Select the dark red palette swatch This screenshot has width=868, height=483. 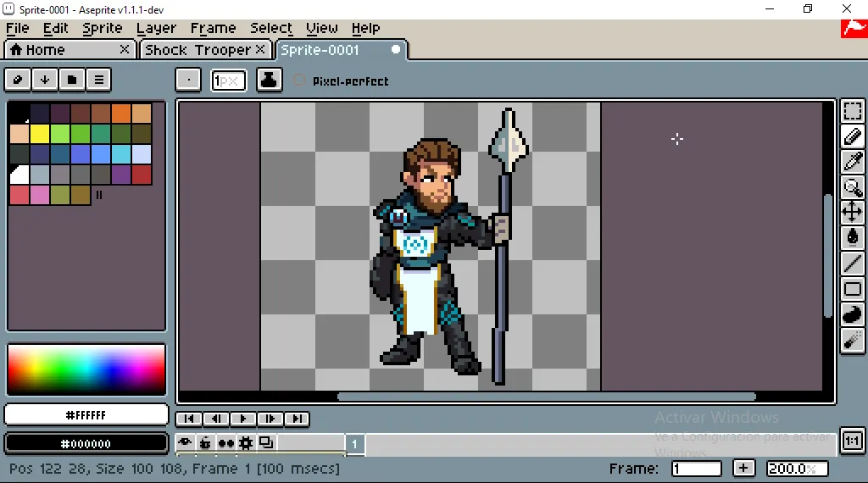pyautogui.click(x=142, y=175)
